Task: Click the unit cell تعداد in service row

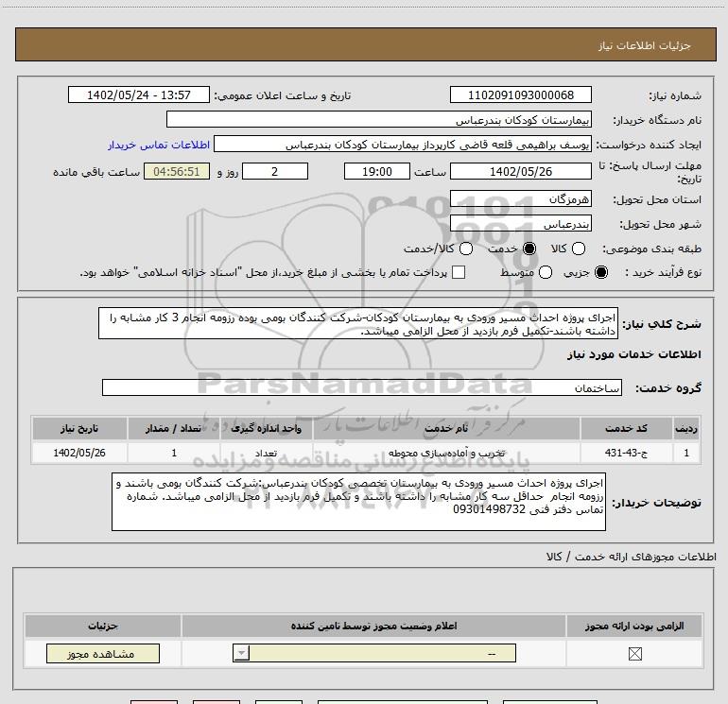Action: click(x=266, y=453)
